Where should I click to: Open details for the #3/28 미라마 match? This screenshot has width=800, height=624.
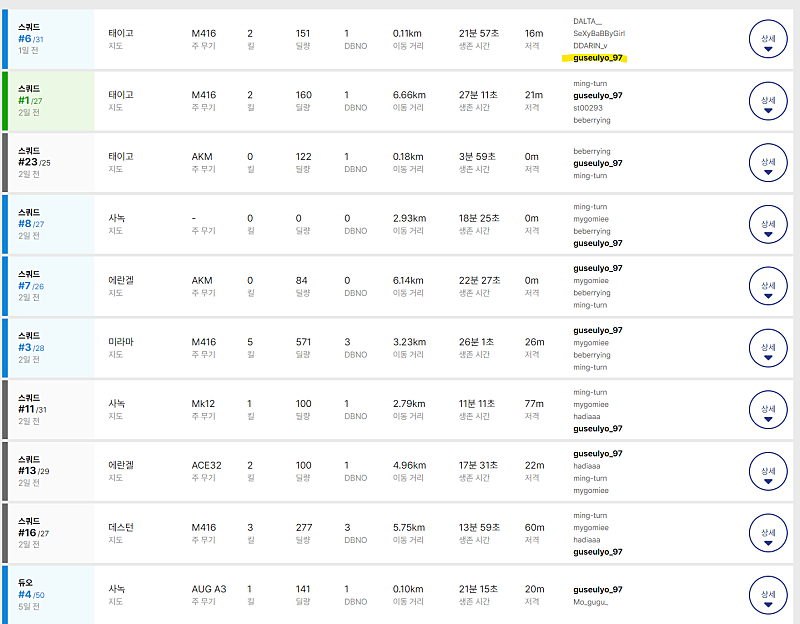pyautogui.click(x=768, y=347)
